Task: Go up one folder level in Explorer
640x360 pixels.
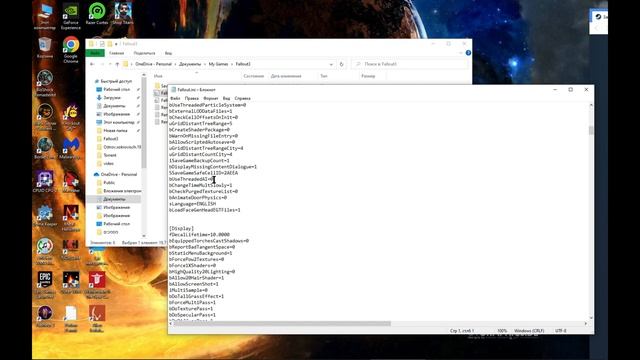Action: tap(117, 64)
